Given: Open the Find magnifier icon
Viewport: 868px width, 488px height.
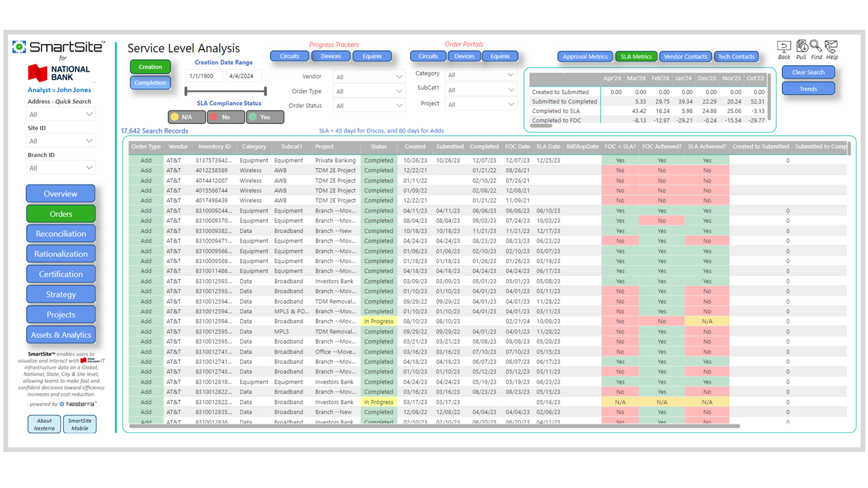Looking at the screenshot, I should click(x=816, y=47).
